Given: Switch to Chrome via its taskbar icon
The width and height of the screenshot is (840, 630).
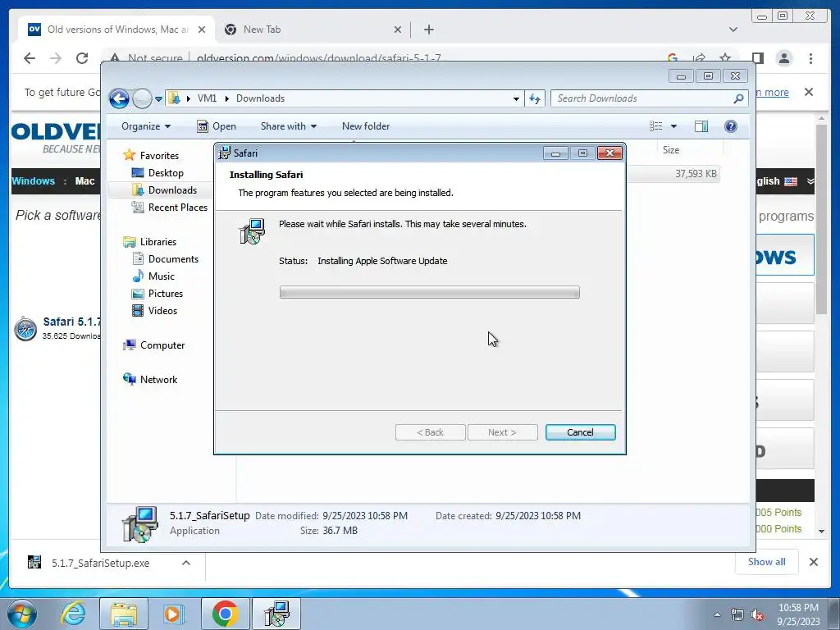Looking at the screenshot, I should [225, 614].
